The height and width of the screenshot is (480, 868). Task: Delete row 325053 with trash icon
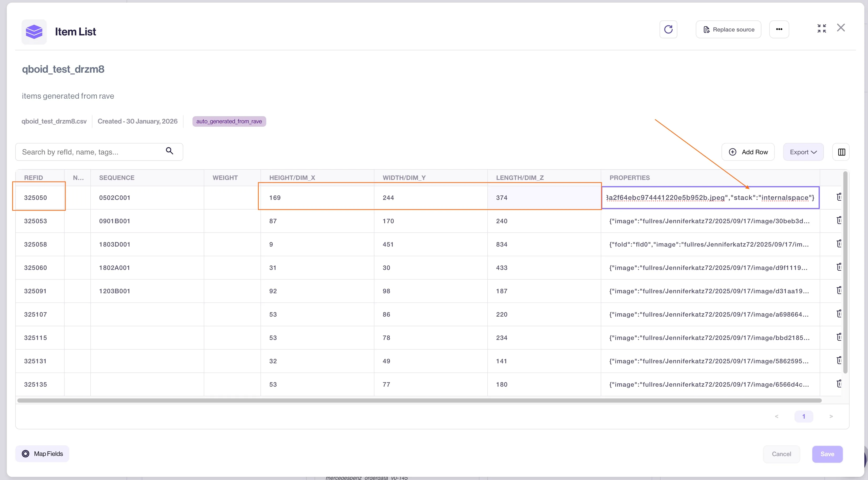(839, 220)
